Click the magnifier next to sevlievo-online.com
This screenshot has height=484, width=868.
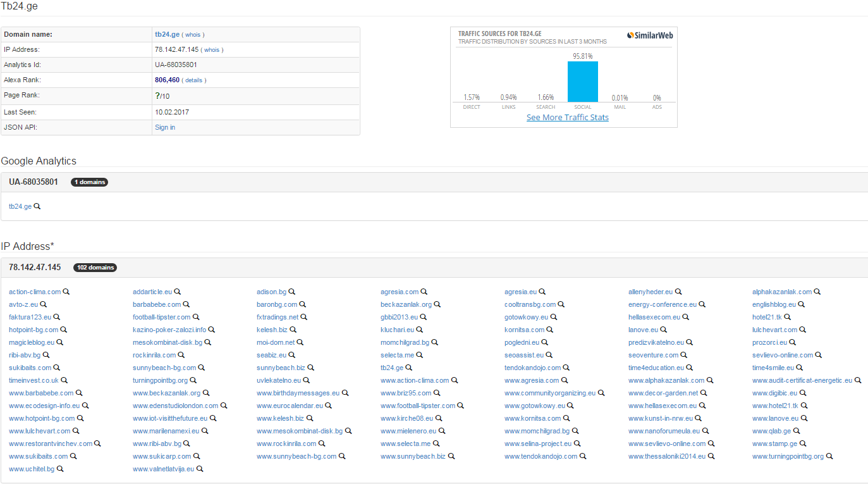(x=819, y=355)
